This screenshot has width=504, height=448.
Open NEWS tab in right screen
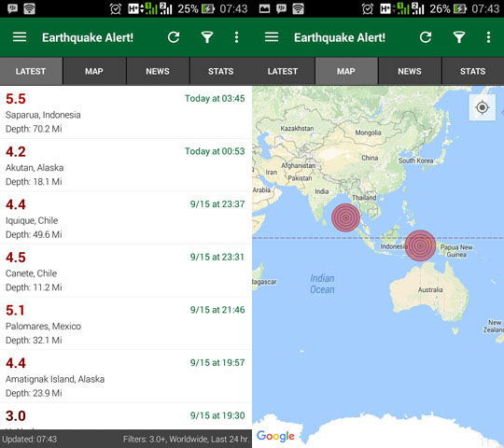(x=410, y=71)
